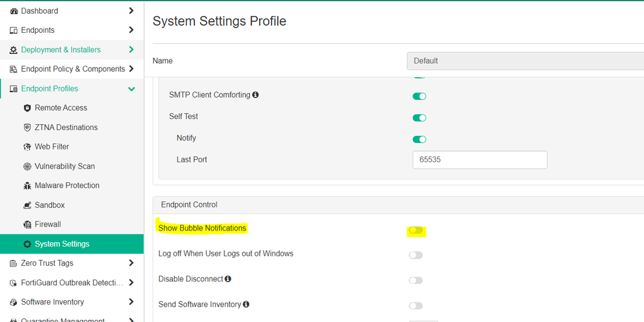Expand the Dashboard menu chevron
644x322 pixels.
click(x=132, y=11)
